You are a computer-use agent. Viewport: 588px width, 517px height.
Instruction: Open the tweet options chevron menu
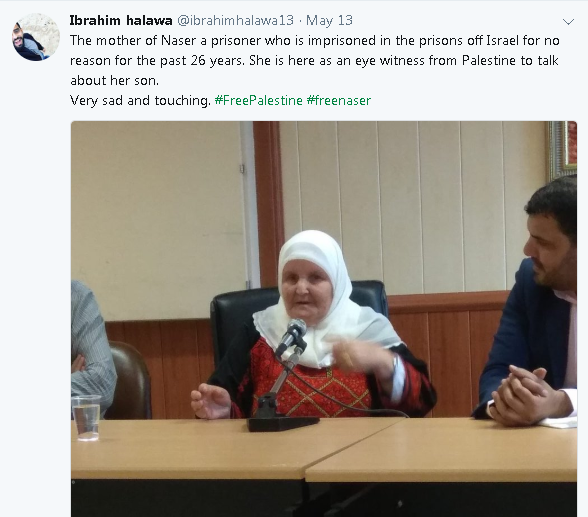[568, 22]
